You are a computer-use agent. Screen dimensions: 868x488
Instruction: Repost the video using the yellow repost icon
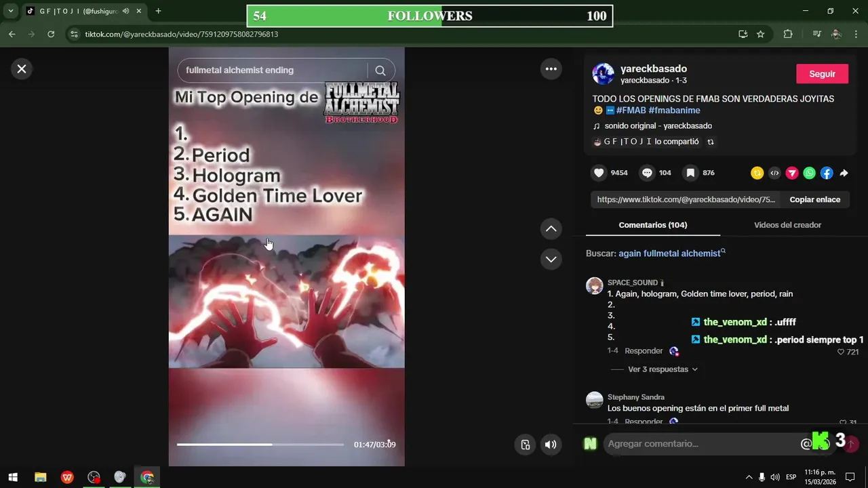point(757,173)
